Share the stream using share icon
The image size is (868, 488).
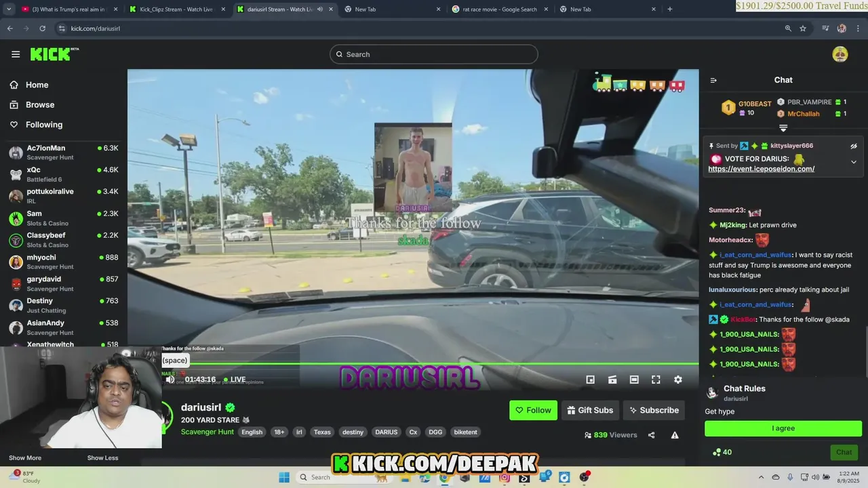(651, 435)
